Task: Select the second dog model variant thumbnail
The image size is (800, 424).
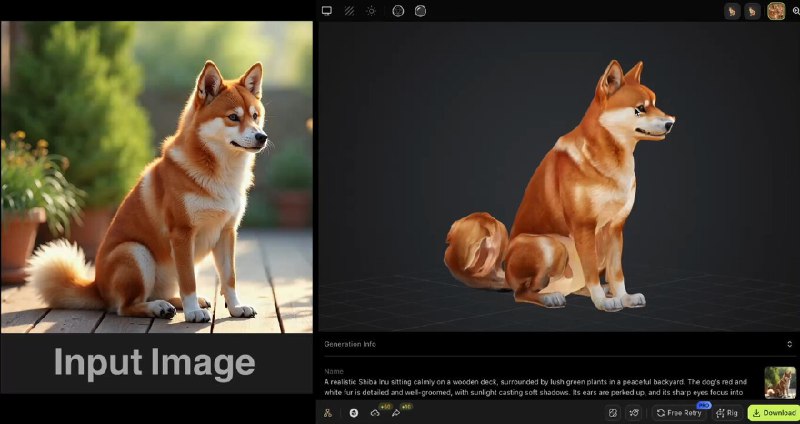Action: (752, 11)
